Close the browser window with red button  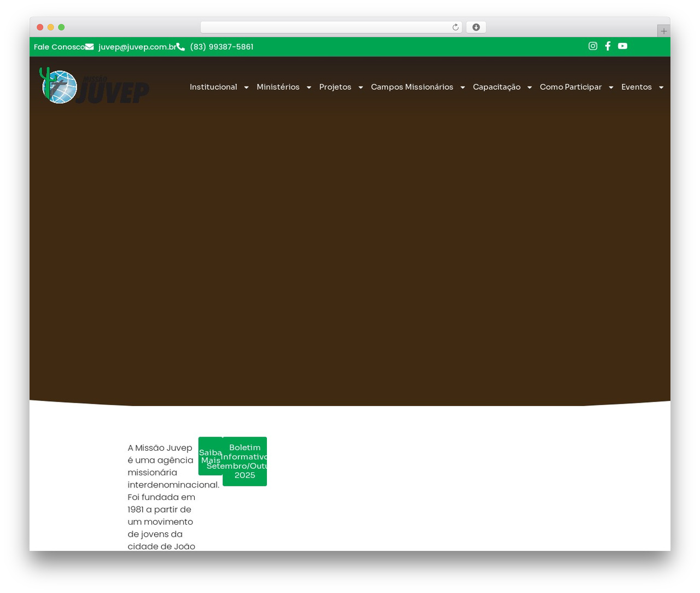pos(40,27)
